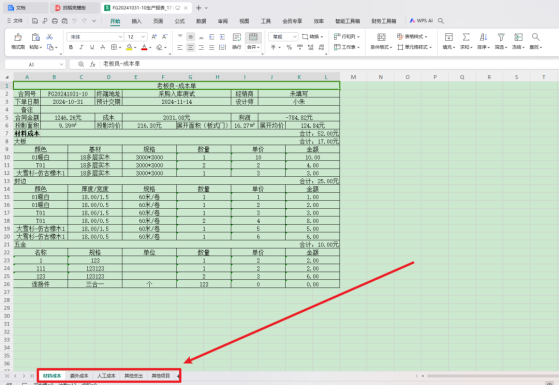This screenshot has height=386, width=560.
Task: Click the Format Painter brush icon
Action: click(18, 37)
